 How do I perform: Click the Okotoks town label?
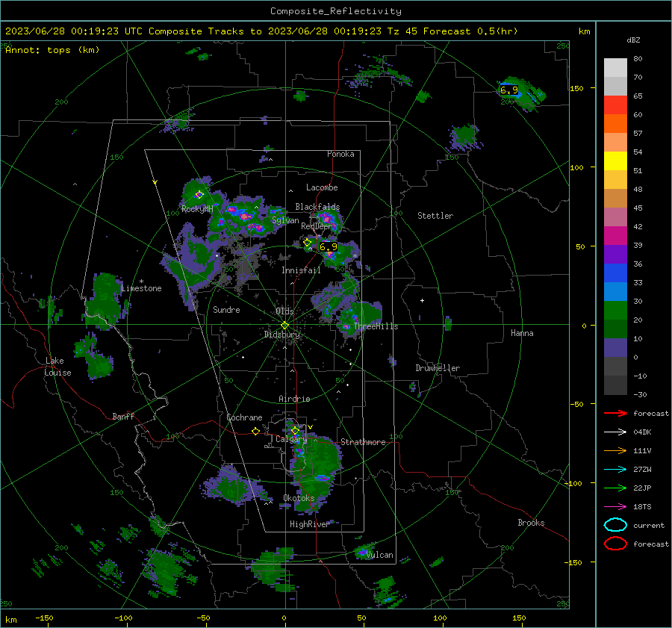(x=299, y=498)
